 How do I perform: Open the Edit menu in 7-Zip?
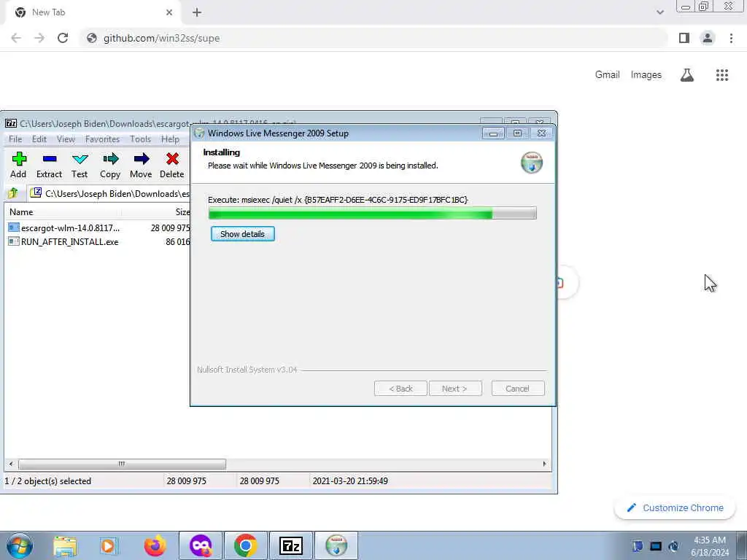(39, 139)
